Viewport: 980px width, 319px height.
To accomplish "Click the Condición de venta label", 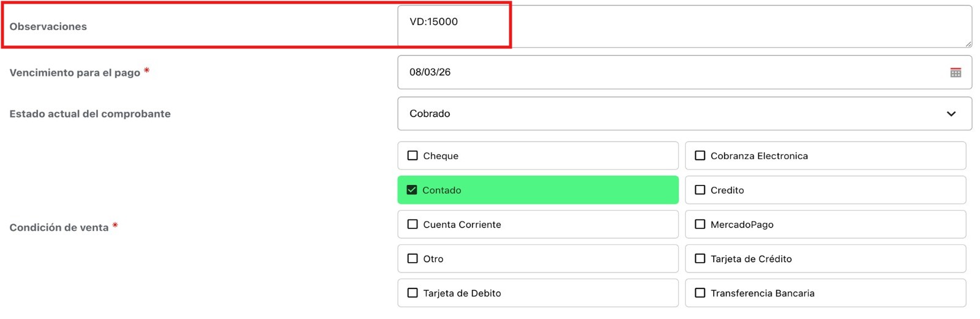I will 59,227.
